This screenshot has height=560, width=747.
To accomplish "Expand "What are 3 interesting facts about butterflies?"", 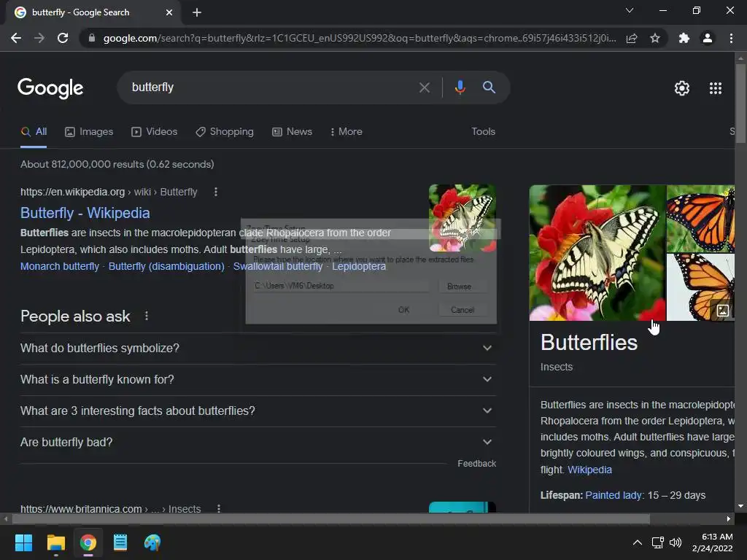I will (x=258, y=411).
